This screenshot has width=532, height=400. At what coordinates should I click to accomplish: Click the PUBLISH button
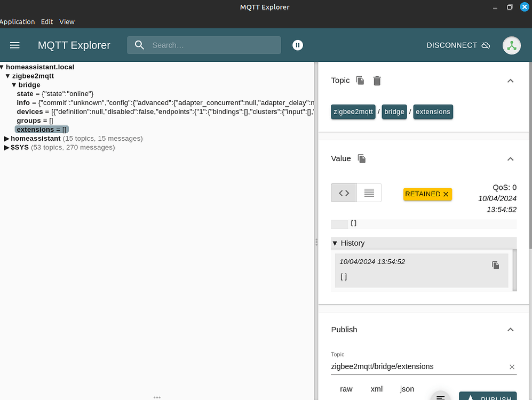click(488, 396)
